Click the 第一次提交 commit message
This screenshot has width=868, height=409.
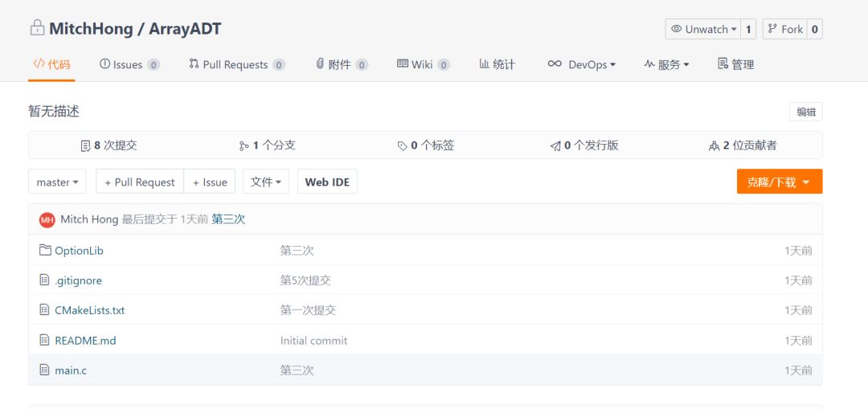click(308, 310)
